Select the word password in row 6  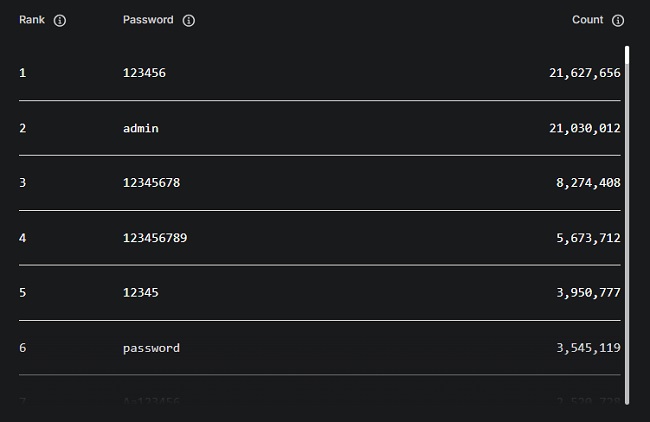(151, 348)
